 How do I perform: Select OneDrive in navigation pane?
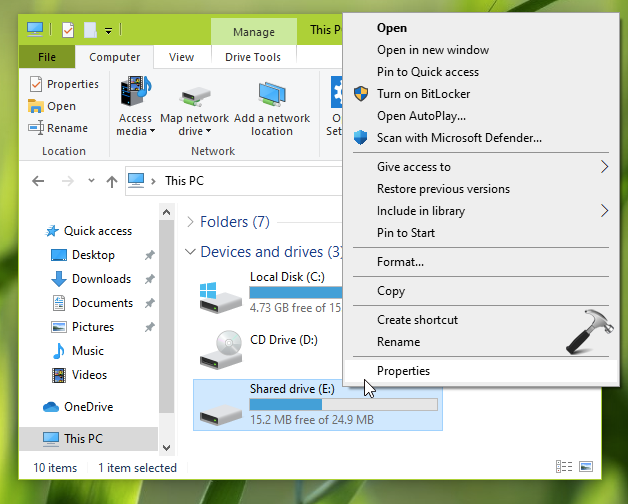tap(78, 407)
